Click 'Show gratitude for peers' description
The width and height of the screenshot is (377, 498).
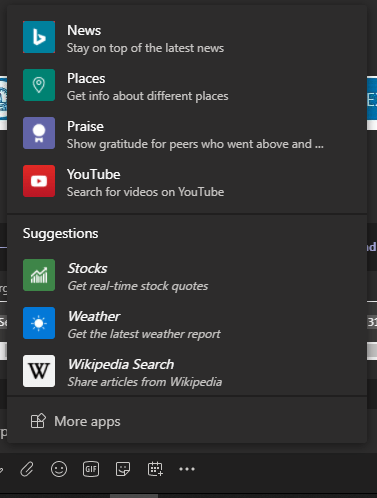(195, 144)
